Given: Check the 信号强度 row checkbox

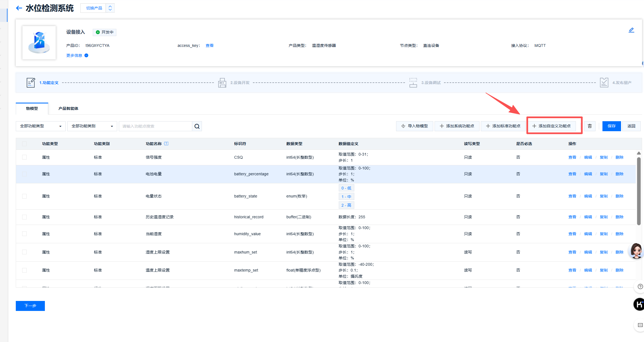Looking at the screenshot, I should [24, 157].
